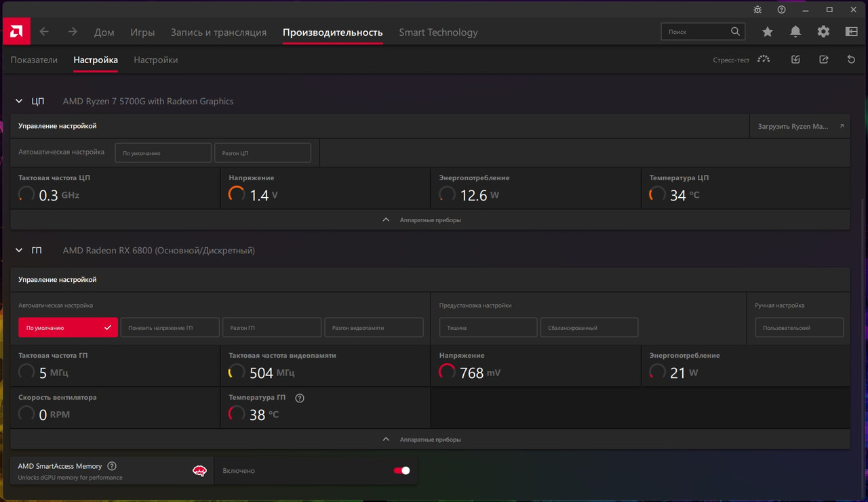Toggle the sidebar panel icon
This screenshot has height=502, width=868.
(x=852, y=32)
